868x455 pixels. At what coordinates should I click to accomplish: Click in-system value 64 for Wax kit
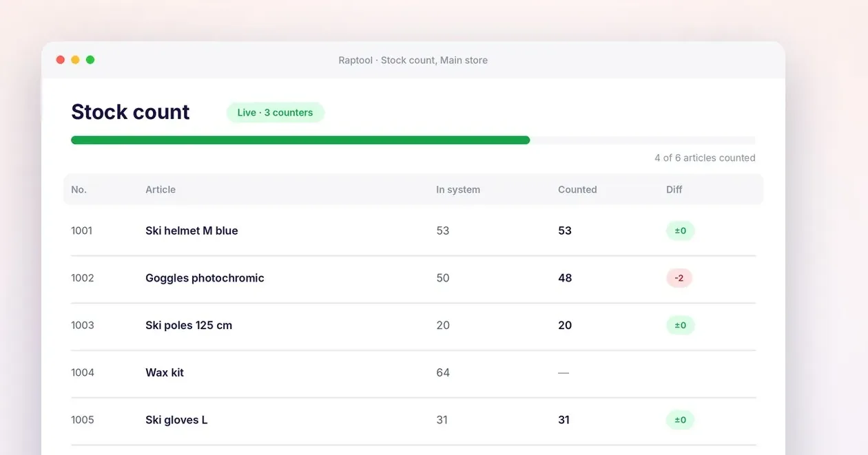(x=443, y=372)
